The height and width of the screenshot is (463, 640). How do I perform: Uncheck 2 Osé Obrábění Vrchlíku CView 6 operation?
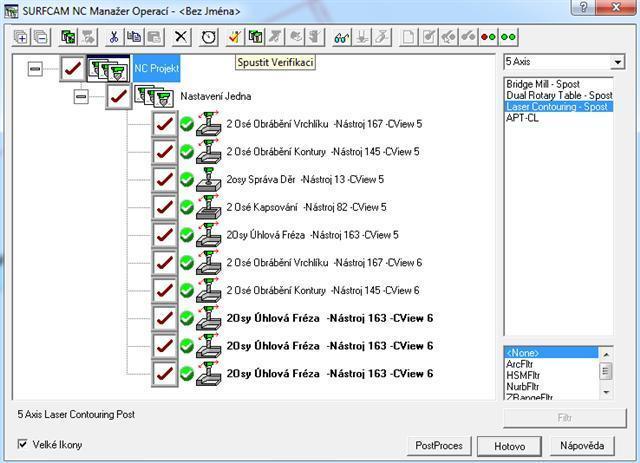(164, 263)
